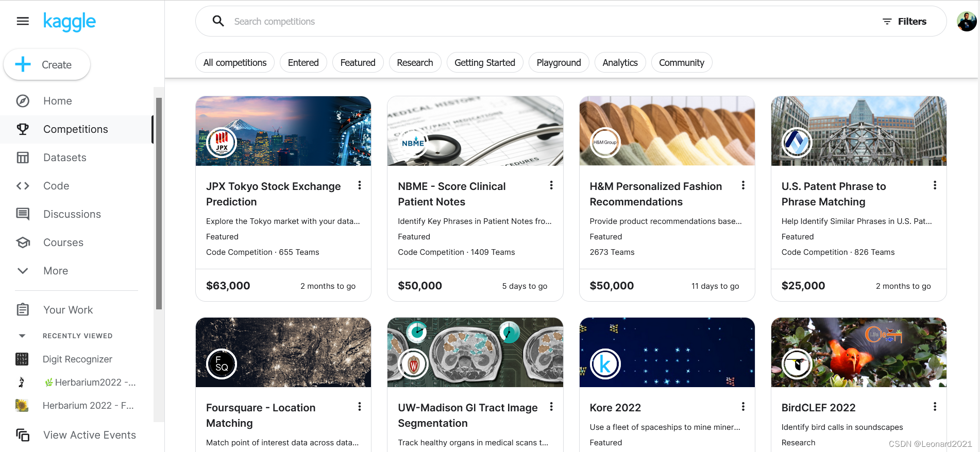Click the Herbarium2022 -... list icon
The width and height of the screenshot is (980, 452).
tap(21, 382)
